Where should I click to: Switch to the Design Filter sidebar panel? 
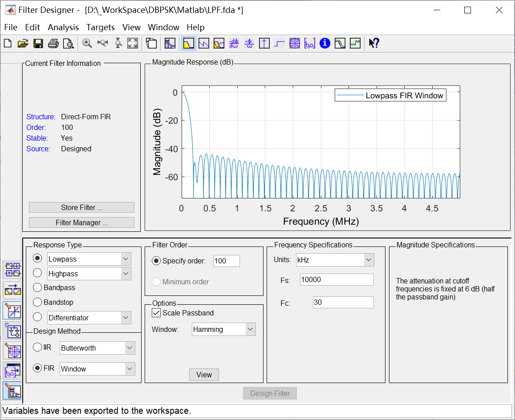point(12,391)
